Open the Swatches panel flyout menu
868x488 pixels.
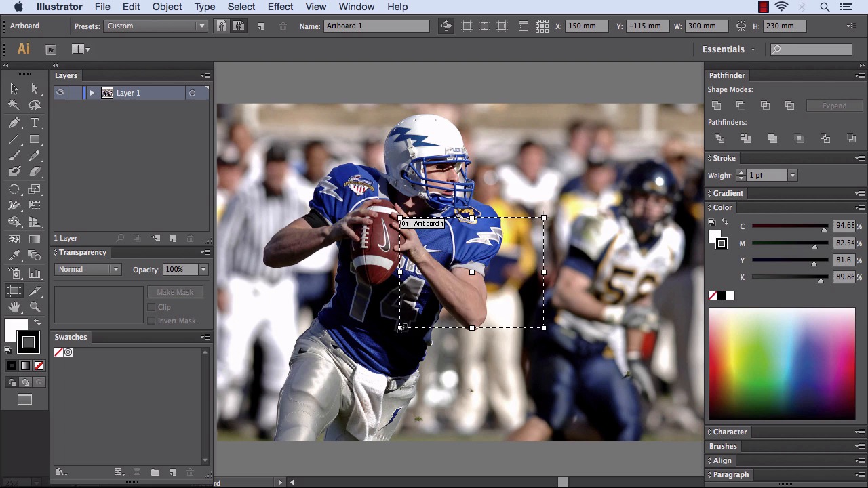coord(205,337)
